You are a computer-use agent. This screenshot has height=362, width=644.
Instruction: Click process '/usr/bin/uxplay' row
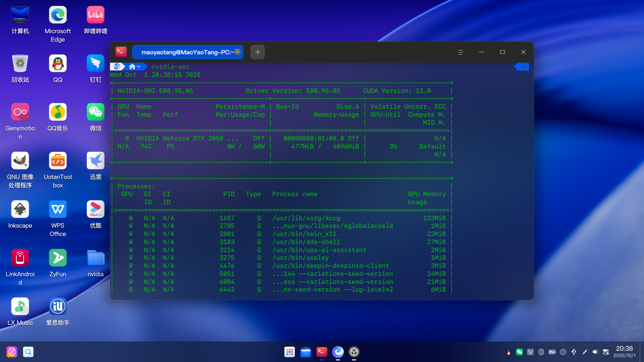click(282, 258)
